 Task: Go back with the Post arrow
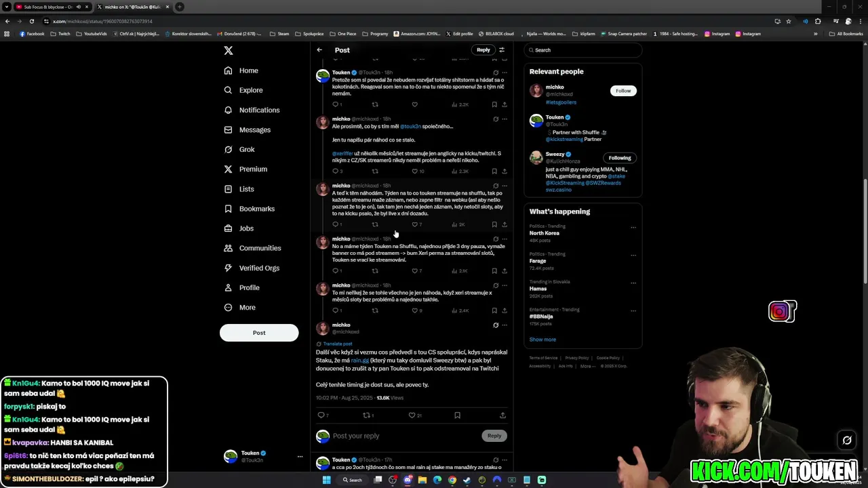point(319,50)
